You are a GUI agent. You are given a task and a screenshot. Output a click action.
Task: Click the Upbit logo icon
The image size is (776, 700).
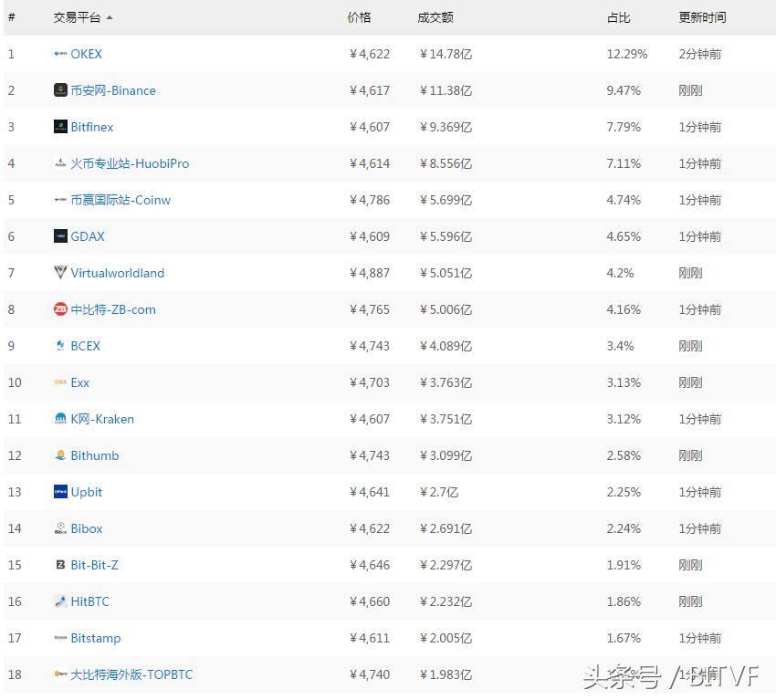point(60,492)
